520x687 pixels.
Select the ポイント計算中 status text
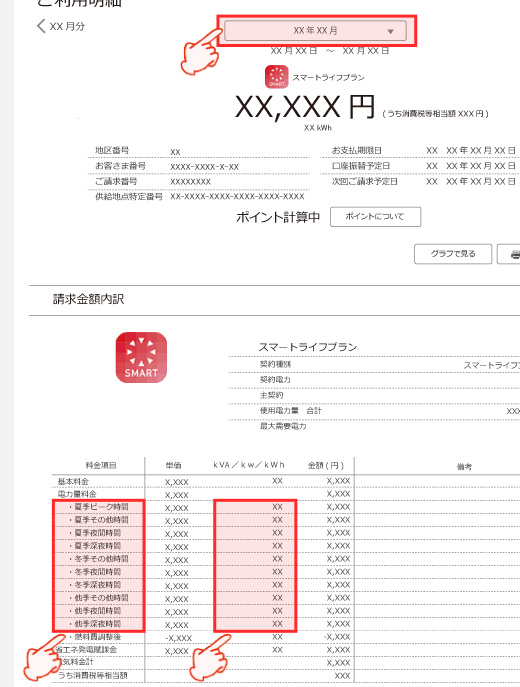(x=278, y=217)
